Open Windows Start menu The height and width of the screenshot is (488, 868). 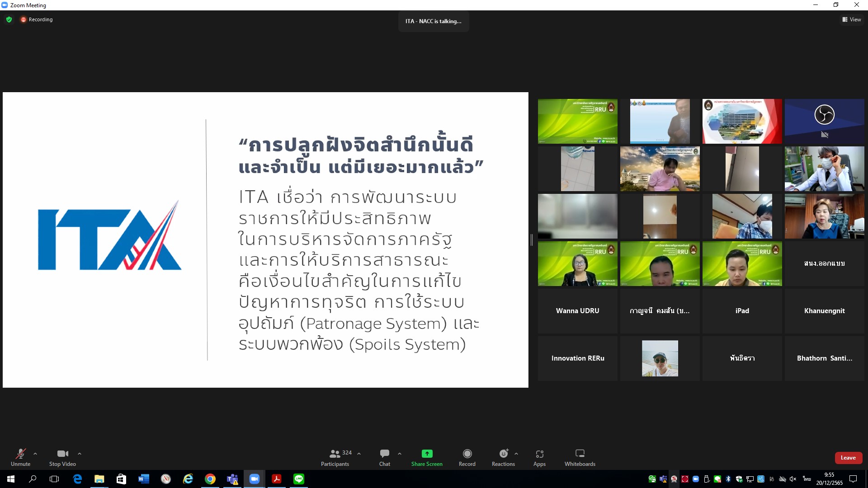11,479
